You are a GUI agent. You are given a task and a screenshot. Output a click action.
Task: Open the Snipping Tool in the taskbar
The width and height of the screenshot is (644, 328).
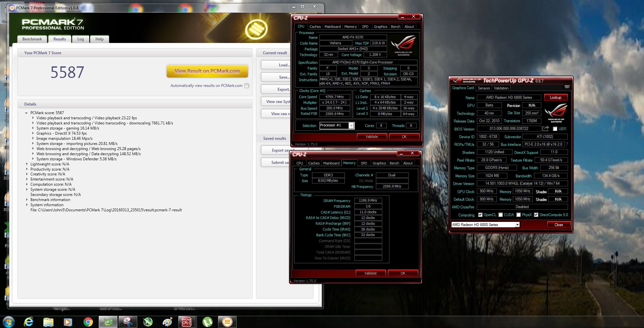pos(128,322)
